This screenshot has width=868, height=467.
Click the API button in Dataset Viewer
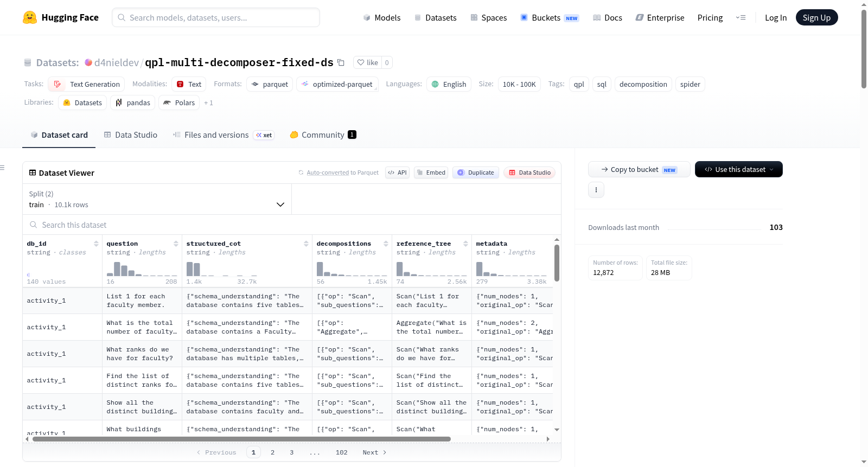click(x=397, y=172)
